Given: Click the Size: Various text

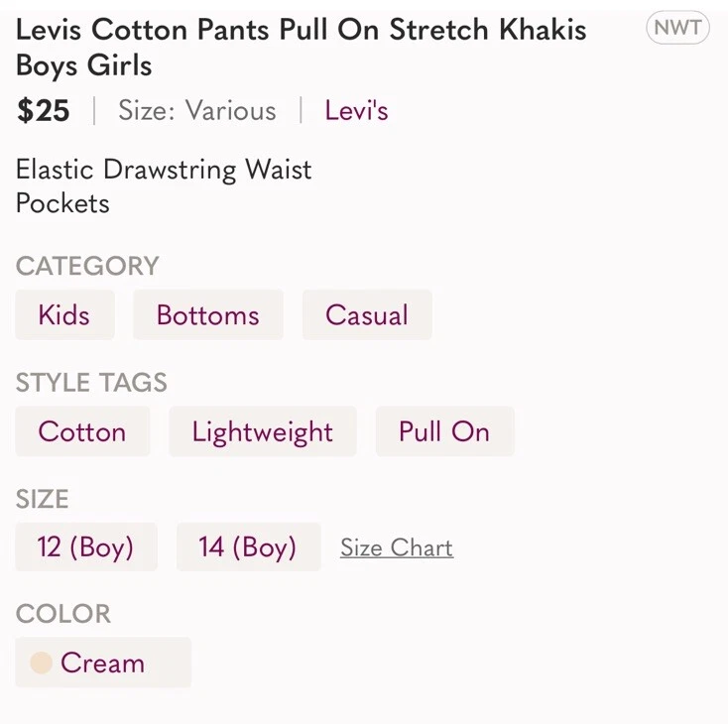Looking at the screenshot, I should pos(196,110).
